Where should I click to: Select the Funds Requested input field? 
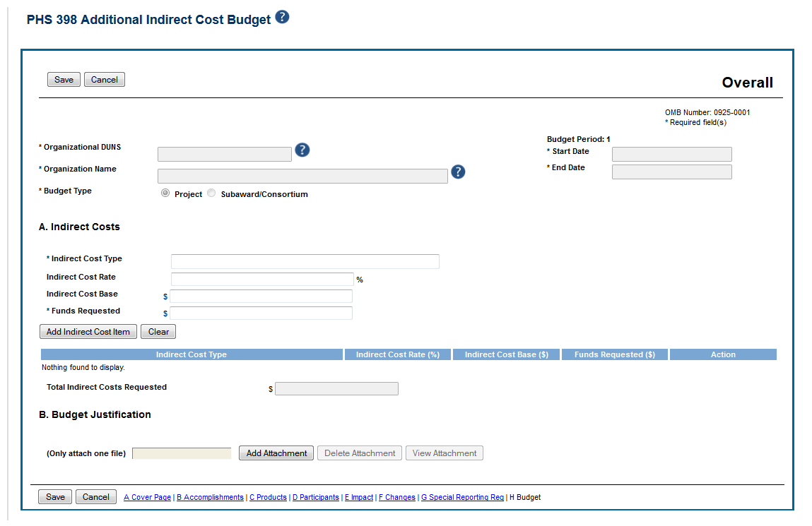coord(261,313)
